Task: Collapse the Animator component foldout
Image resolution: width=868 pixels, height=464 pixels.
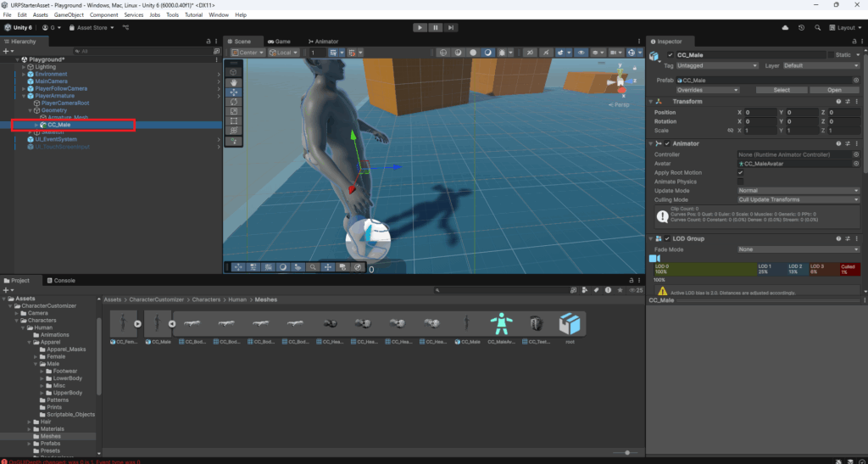Action: [x=651, y=143]
